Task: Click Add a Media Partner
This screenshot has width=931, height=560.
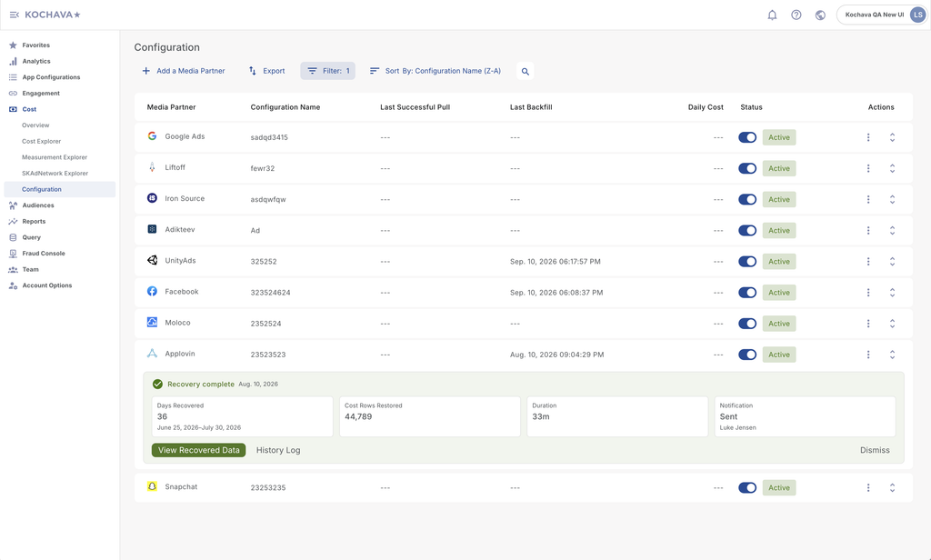Action: pyautogui.click(x=184, y=71)
